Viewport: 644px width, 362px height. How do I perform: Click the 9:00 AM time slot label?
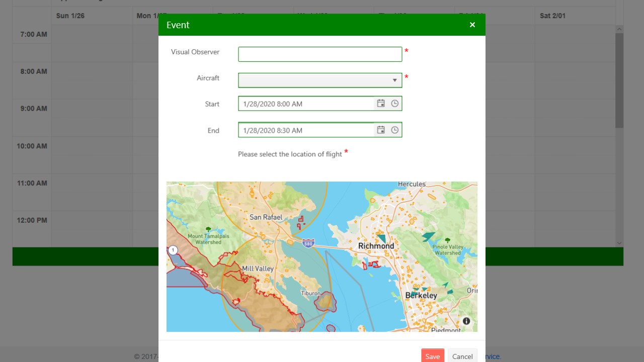point(34,109)
